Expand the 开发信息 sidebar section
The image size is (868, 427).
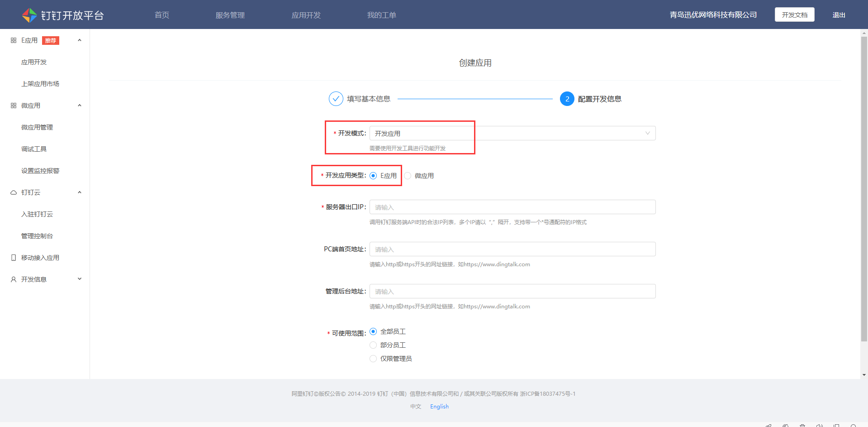tap(79, 279)
